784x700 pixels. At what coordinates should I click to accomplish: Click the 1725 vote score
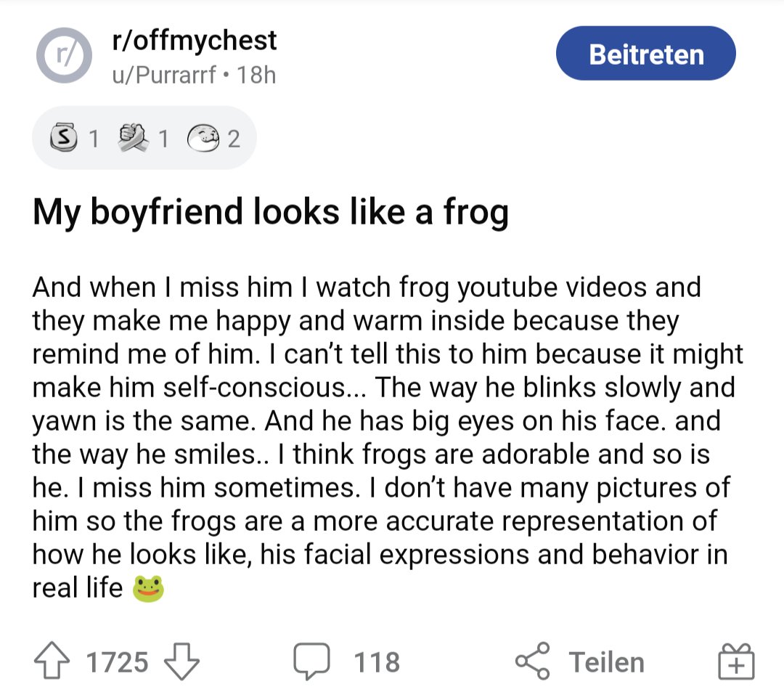(x=117, y=662)
